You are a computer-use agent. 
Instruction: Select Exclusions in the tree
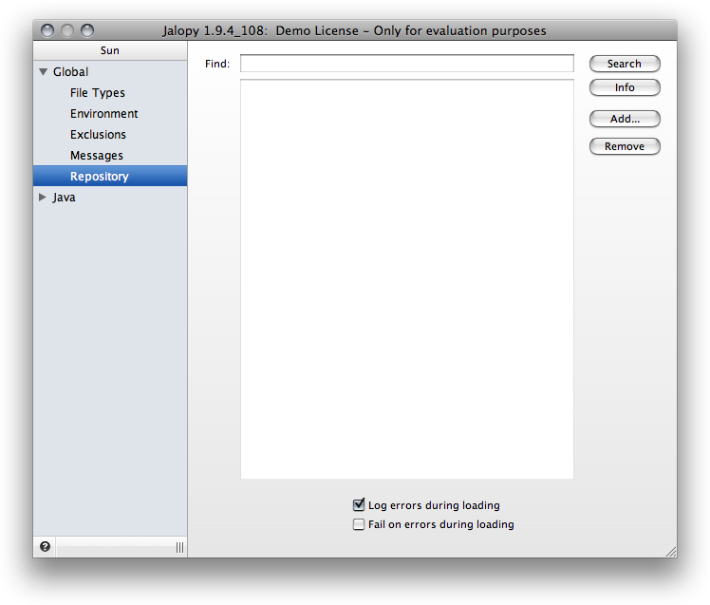[98, 134]
